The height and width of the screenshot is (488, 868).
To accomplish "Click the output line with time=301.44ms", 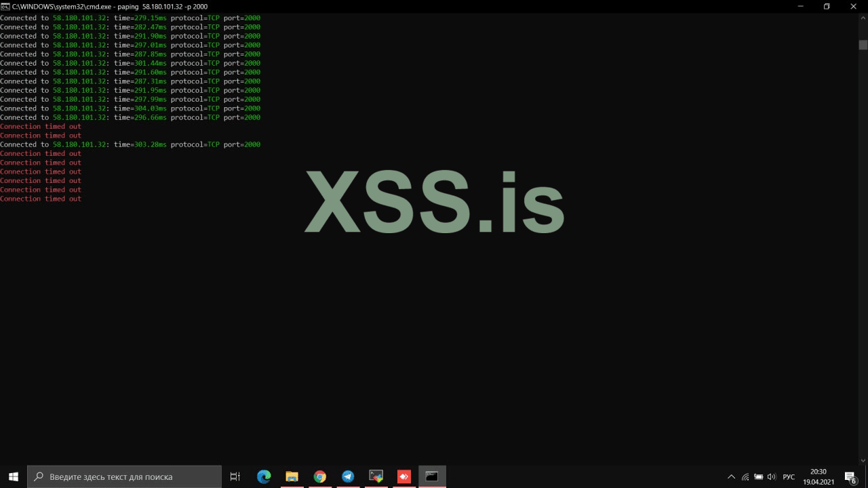I will (x=130, y=63).
